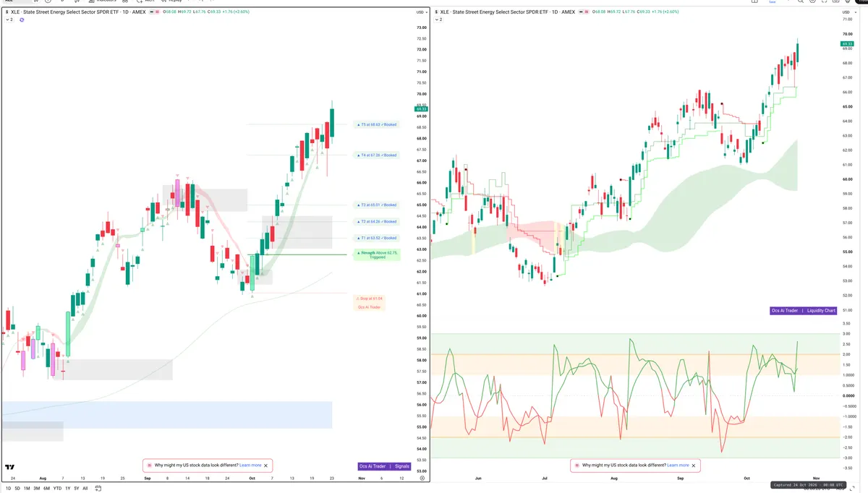This screenshot has width=868, height=493.
Task: Click the 'Ocs Ai Trader | Signals' label
Action: [385, 466]
